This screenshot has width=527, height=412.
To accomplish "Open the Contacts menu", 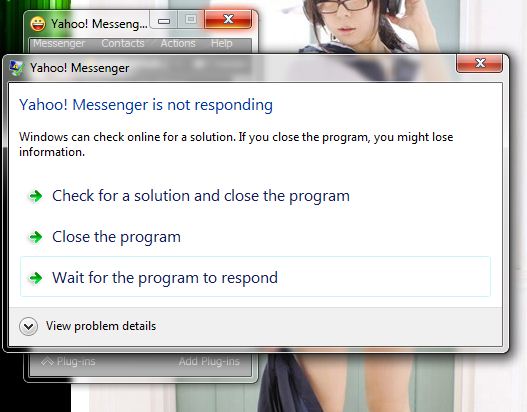I will pyautogui.click(x=123, y=43).
